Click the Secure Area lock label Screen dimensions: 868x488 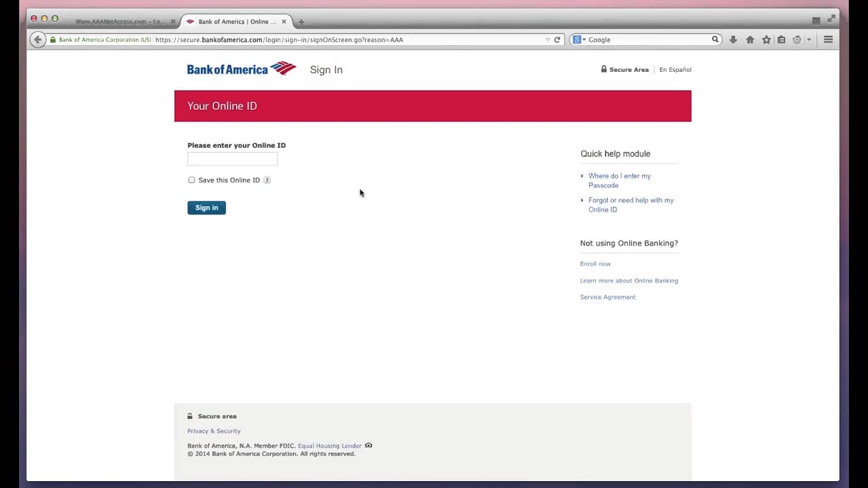(625, 69)
